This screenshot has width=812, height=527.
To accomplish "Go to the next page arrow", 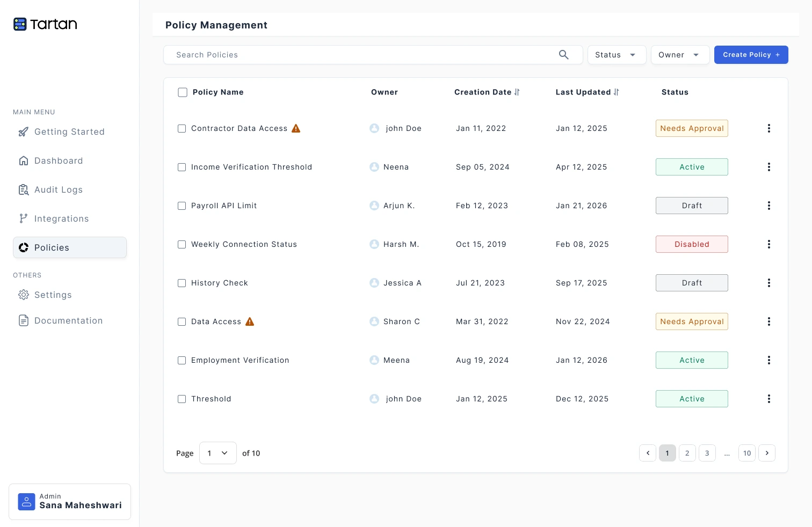I will pos(766,453).
